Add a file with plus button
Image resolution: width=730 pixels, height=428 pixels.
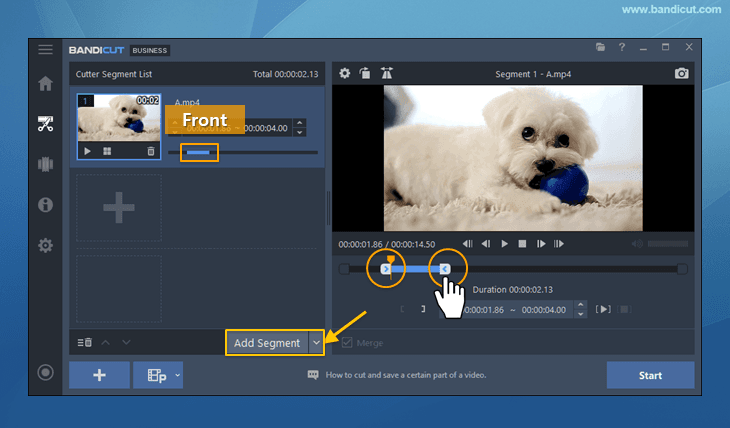pos(99,375)
